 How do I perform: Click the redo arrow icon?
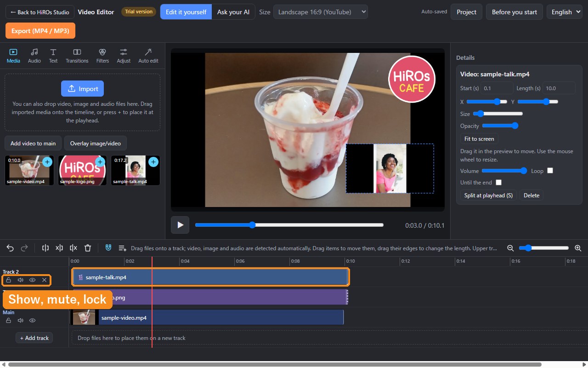point(24,248)
